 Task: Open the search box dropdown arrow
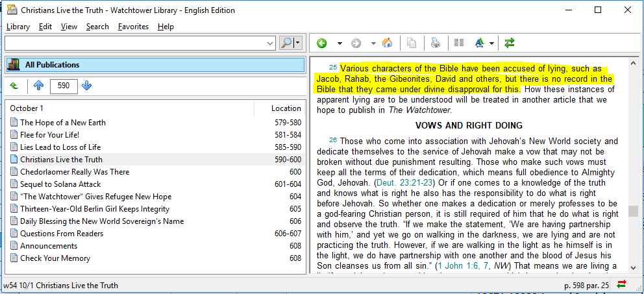pos(271,43)
